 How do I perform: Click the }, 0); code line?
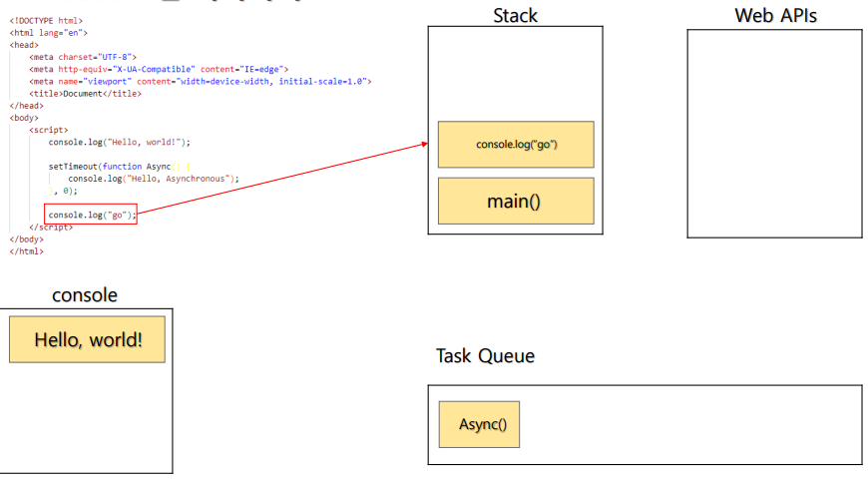63,191
